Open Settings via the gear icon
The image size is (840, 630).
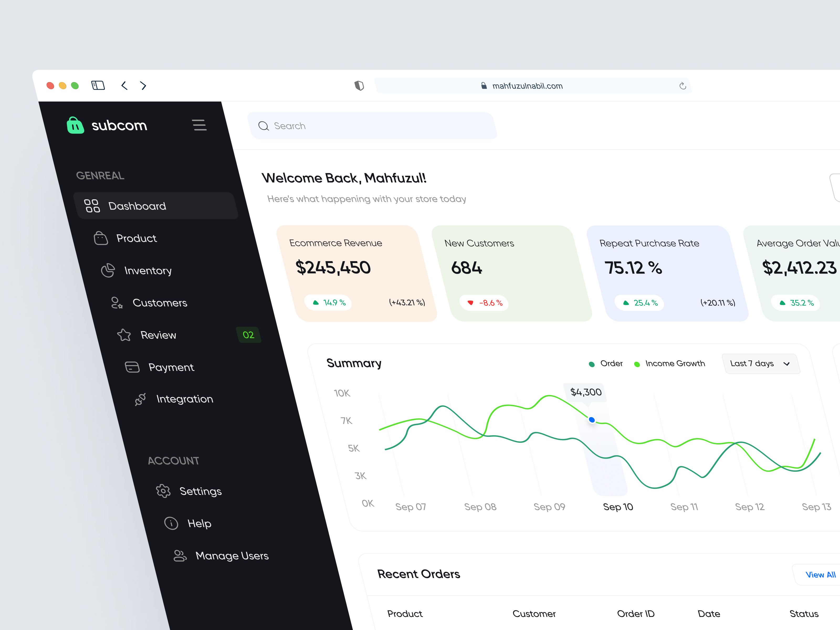click(x=163, y=491)
